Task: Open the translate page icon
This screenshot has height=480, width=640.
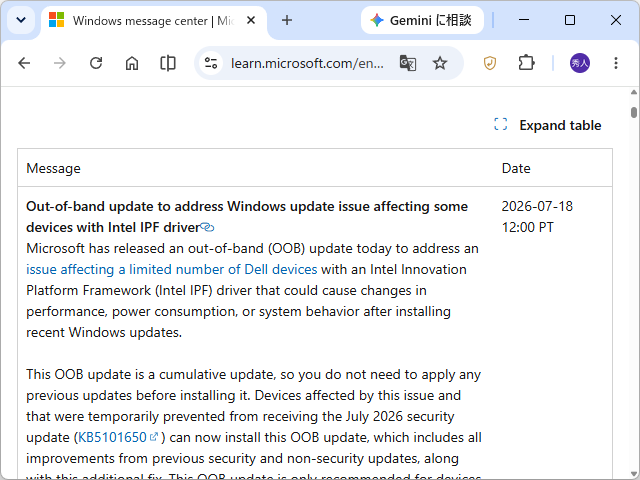Action: (x=407, y=63)
